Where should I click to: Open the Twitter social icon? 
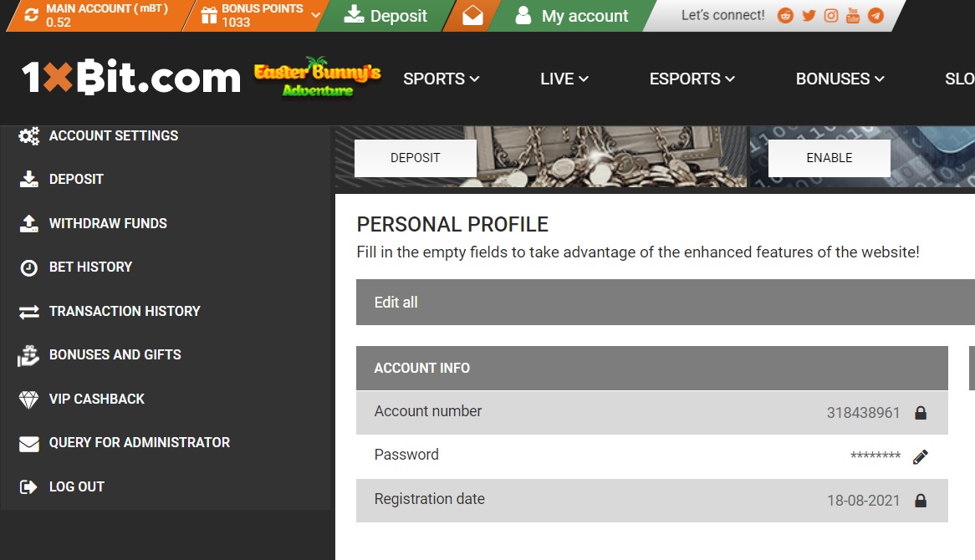click(809, 16)
